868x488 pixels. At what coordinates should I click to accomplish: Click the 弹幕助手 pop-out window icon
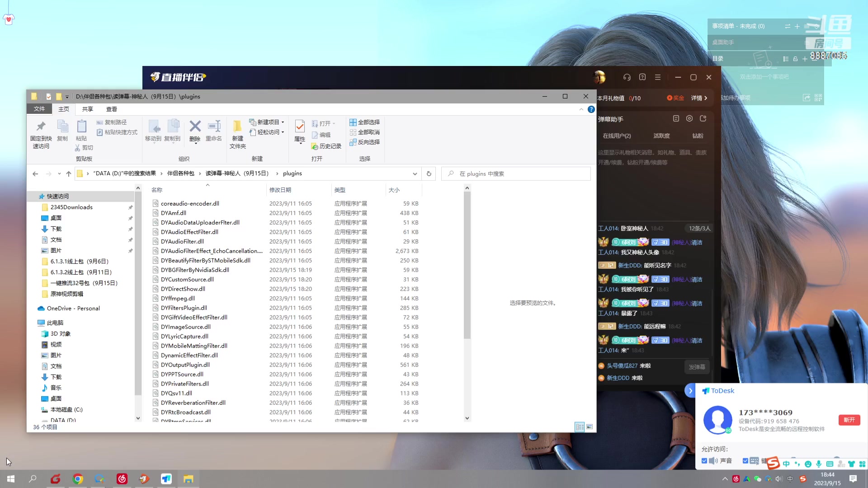(703, 119)
